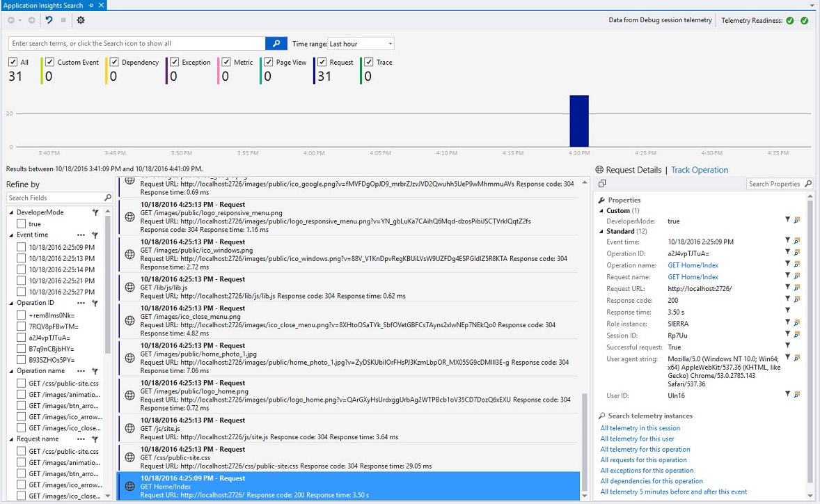Toggle the All event types checkbox
Screen dimensions: 820x504
pyautogui.click(x=13, y=62)
